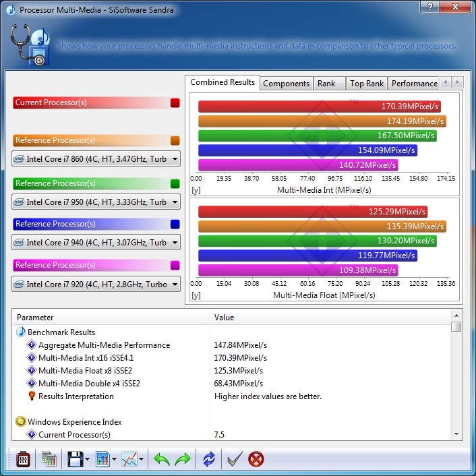Select the Benchmark Results row
Viewport: 476px width, 476px height.
point(232,332)
